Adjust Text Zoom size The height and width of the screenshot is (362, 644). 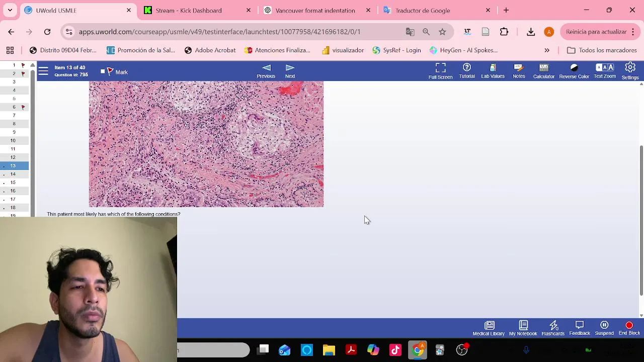point(605,71)
